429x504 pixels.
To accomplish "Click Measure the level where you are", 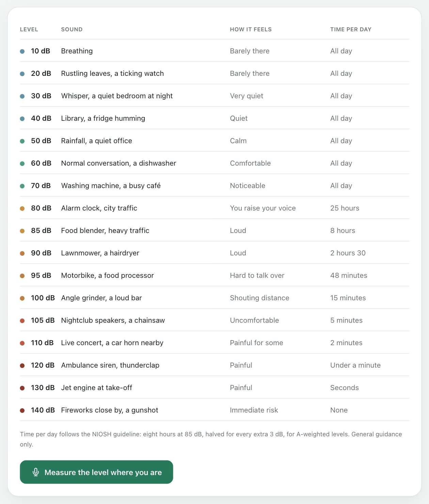I will [96, 472].
